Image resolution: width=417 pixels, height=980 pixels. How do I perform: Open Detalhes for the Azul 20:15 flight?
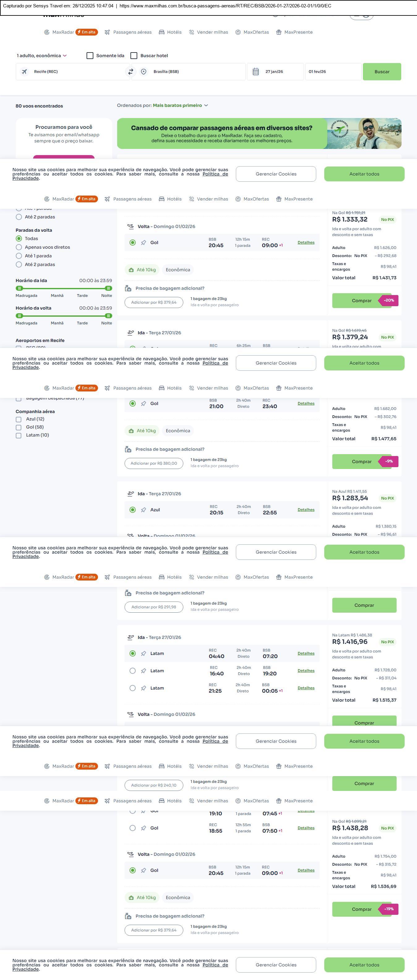coord(306,510)
